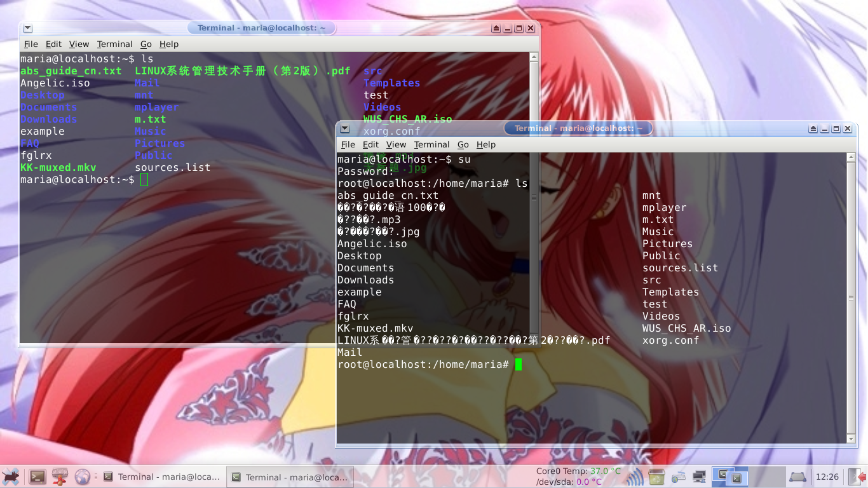Image resolution: width=868 pixels, height=488 pixels.
Task: Open View menu in back Terminal
Action: (x=79, y=44)
